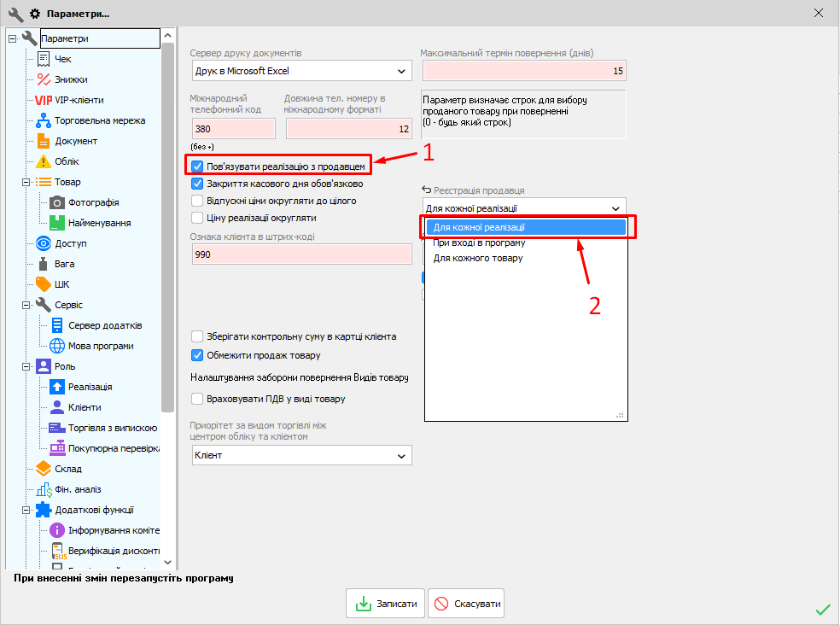Click the camera icon beside Фотографія
The width and height of the screenshot is (840, 625).
(x=57, y=202)
